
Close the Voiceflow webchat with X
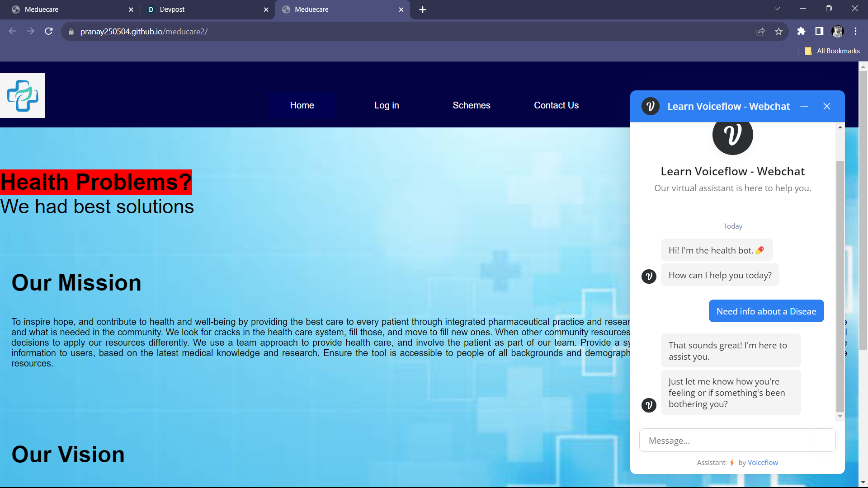point(827,106)
